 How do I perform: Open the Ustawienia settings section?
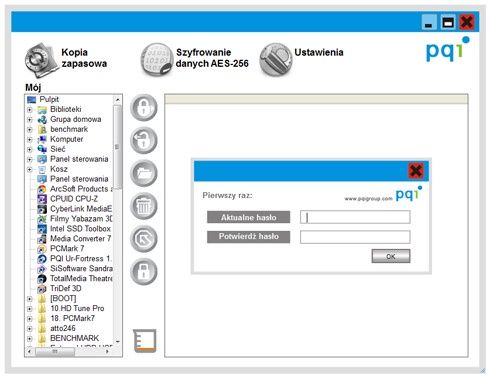coord(302,59)
